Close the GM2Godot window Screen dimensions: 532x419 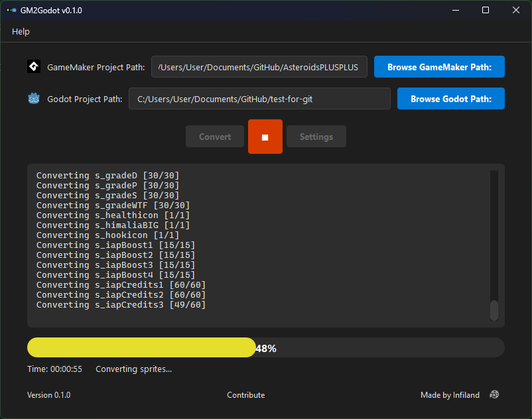516,10
